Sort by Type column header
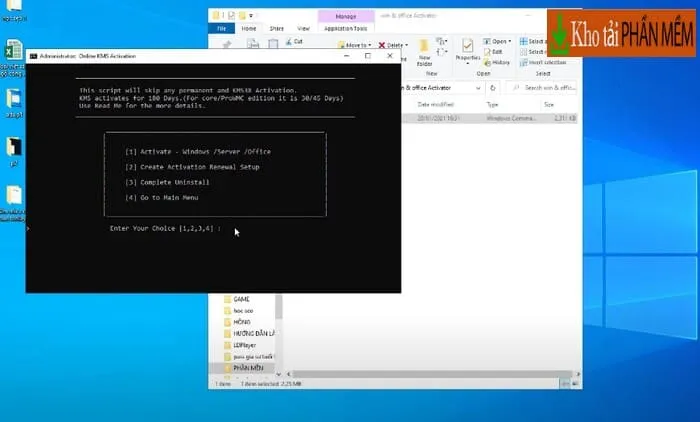The image size is (700, 422). click(492, 104)
